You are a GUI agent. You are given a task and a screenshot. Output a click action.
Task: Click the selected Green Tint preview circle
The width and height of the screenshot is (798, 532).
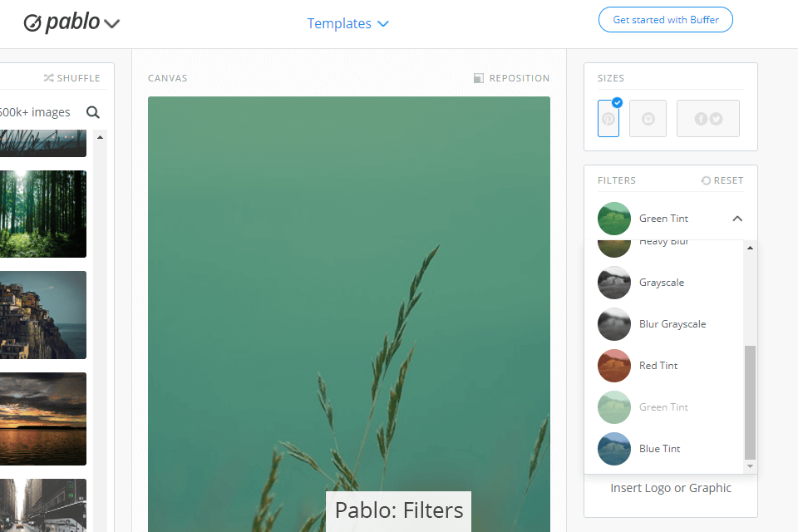(614, 219)
